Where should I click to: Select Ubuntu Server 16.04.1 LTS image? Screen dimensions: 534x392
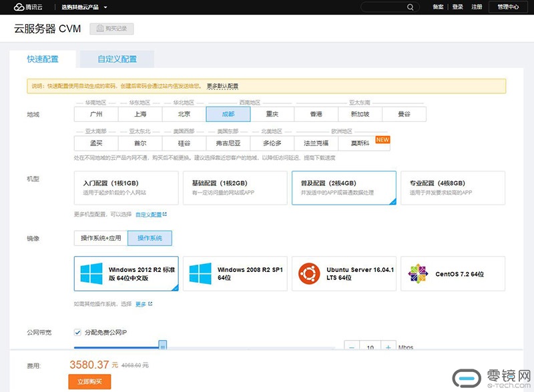pyautogui.click(x=344, y=273)
